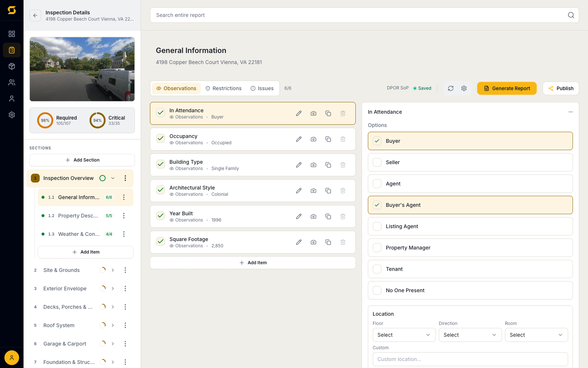
Task: Click Add Item under Weather & Conditions
Action: (86, 252)
